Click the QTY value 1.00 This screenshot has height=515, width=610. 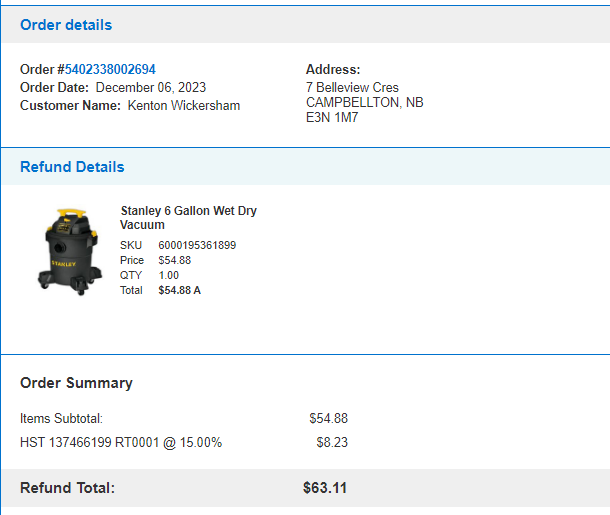pyautogui.click(x=168, y=275)
